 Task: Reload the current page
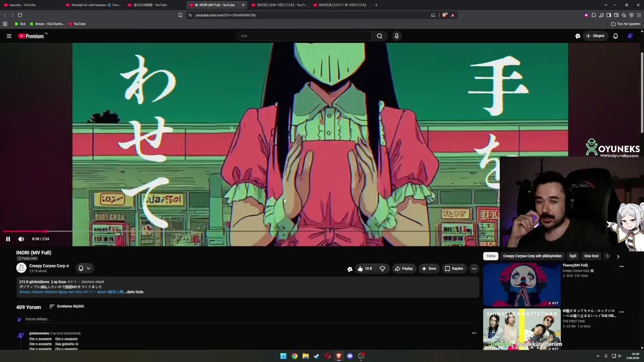click(20, 15)
